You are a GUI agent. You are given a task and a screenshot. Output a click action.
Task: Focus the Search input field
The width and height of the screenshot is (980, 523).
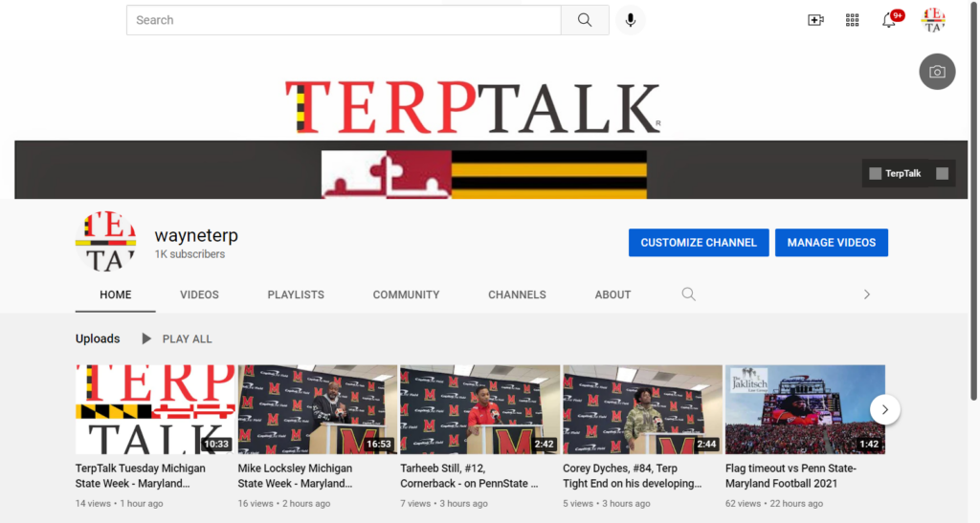pos(344,20)
